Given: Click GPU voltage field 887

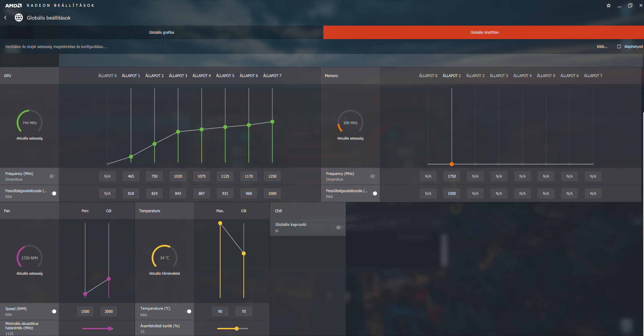Looking at the screenshot, I should 202,193.
